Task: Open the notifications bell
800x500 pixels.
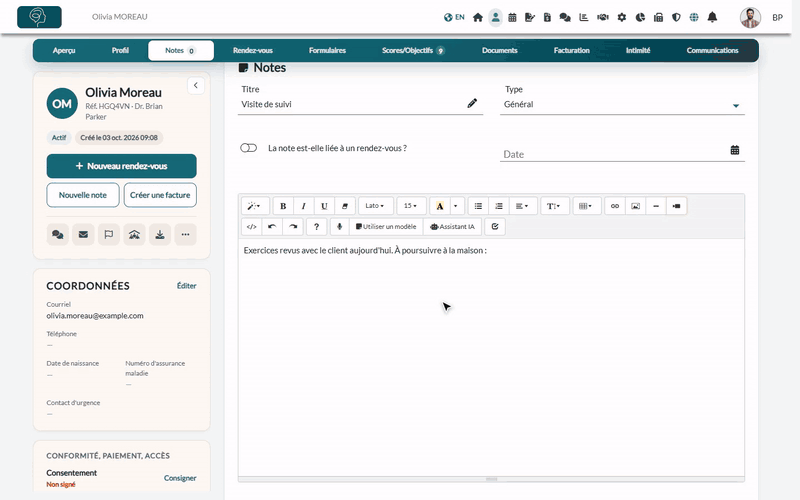Action: click(712, 17)
